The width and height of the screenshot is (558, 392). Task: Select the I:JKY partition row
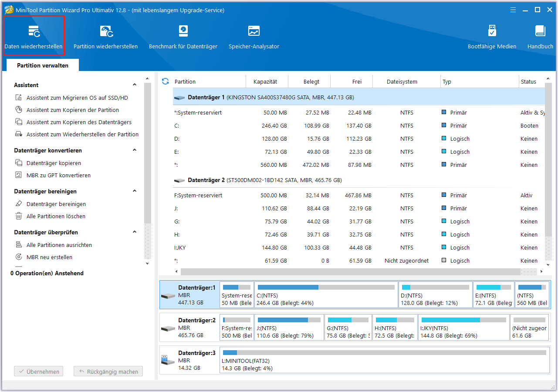(359, 248)
